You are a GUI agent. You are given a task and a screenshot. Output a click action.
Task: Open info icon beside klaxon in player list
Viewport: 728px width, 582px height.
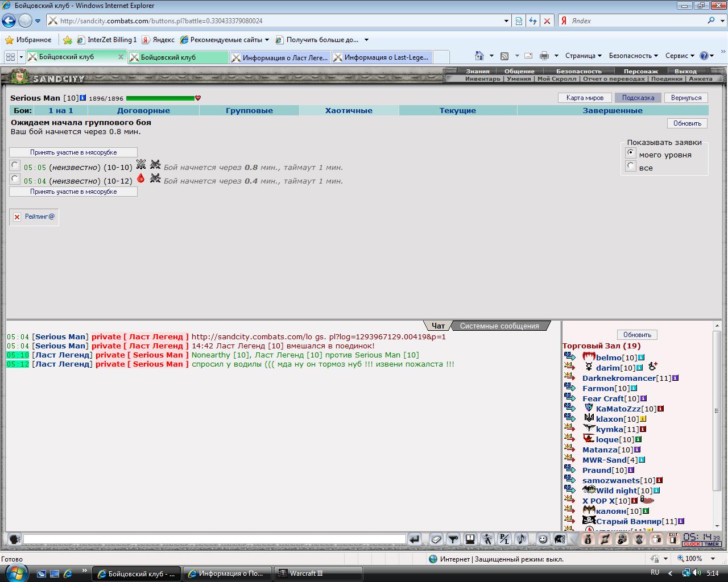coord(643,419)
